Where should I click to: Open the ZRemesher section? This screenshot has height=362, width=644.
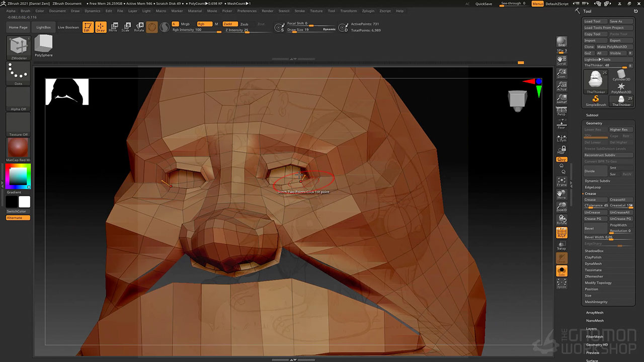(x=594, y=277)
